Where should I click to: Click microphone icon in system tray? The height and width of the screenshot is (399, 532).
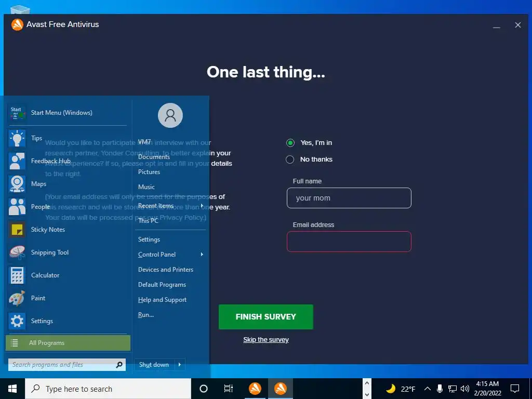440,389
